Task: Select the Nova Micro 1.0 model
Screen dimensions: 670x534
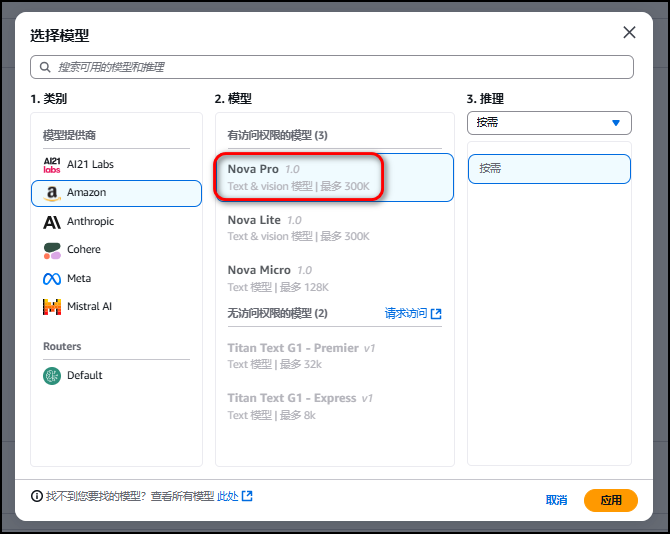Action: 334,279
